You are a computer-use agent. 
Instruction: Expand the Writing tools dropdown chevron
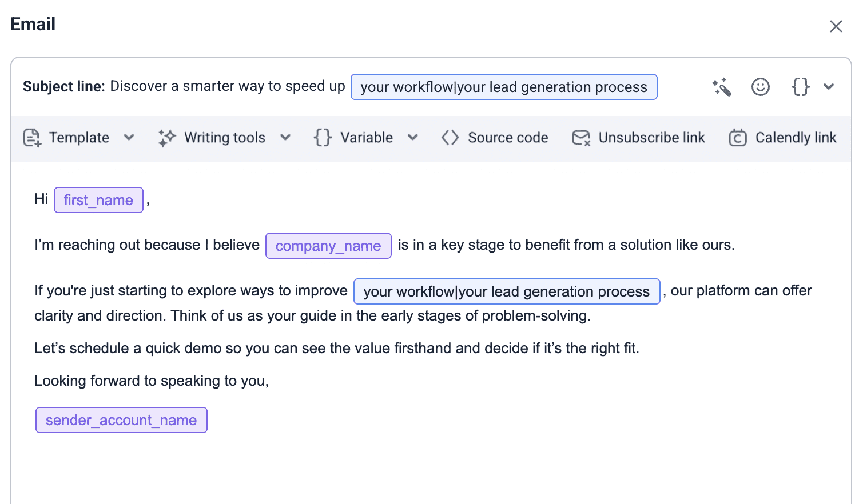pyautogui.click(x=285, y=138)
